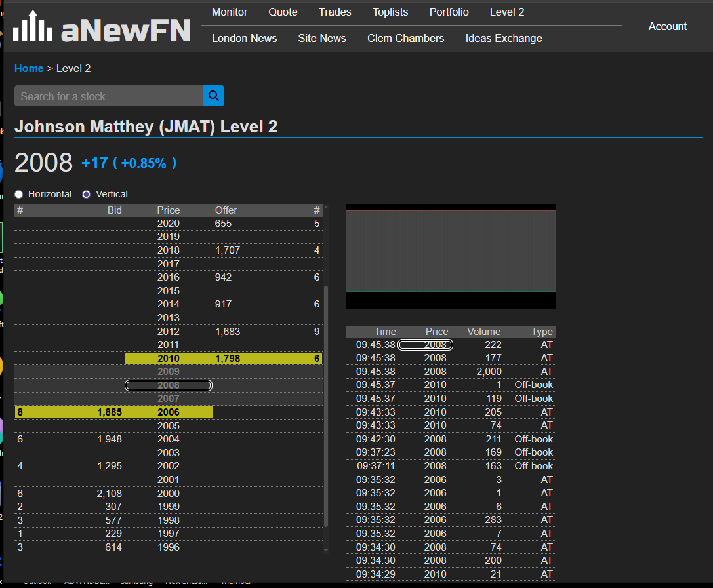Screen dimensions: 713x588
Task: Open the Portfolio menu item
Action: pos(449,12)
